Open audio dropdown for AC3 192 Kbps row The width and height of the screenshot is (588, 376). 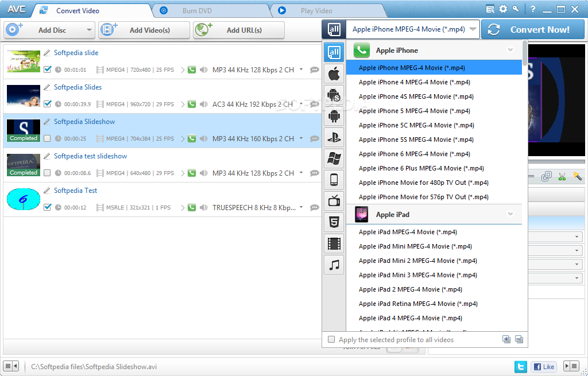pos(301,104)
